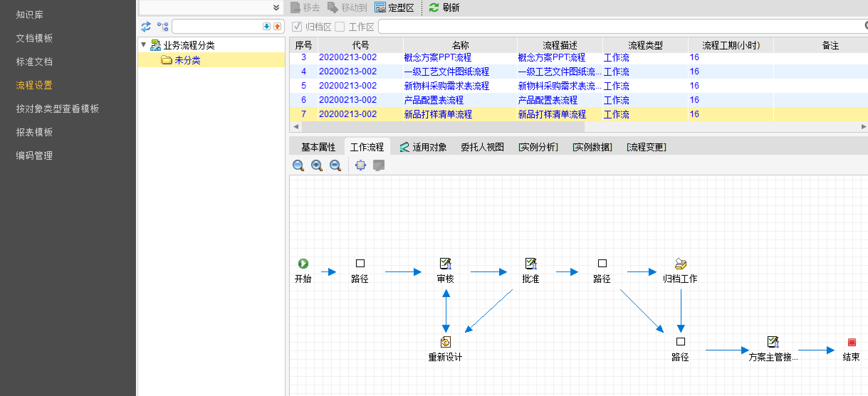868x396 pixels.
Task: Click the zoom out magnifier icon
Action: click(x=335, y=165)
